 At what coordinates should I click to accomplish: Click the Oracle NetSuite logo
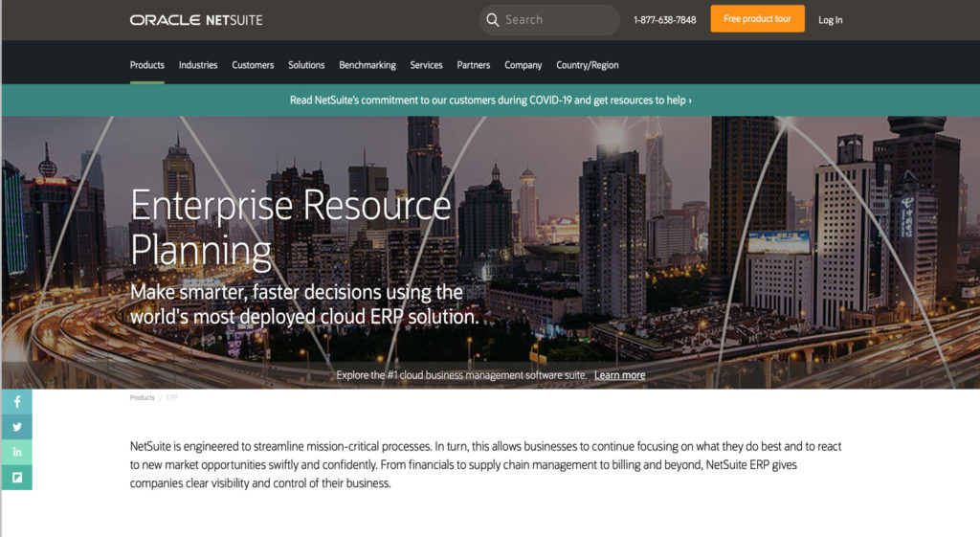(x=196, y=20)
